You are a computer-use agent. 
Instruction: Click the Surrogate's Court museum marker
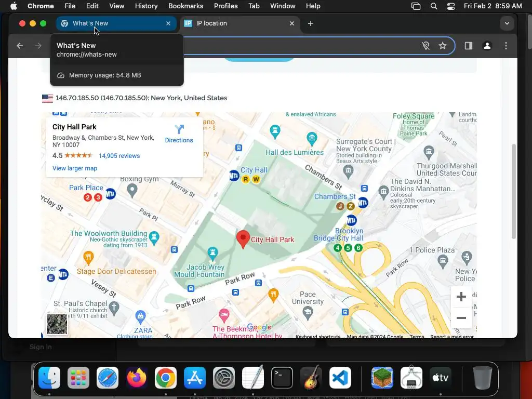(348, 172)
